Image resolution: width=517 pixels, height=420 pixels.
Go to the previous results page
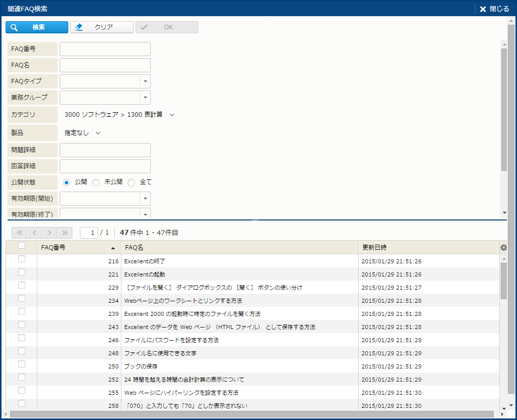34,232
